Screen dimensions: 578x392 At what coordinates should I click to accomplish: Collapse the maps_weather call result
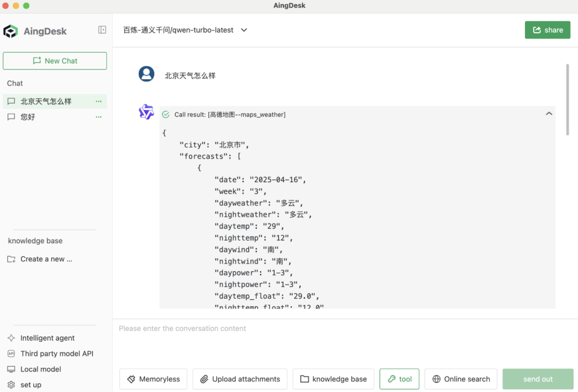pyautogui.click(x=549, y=113)
